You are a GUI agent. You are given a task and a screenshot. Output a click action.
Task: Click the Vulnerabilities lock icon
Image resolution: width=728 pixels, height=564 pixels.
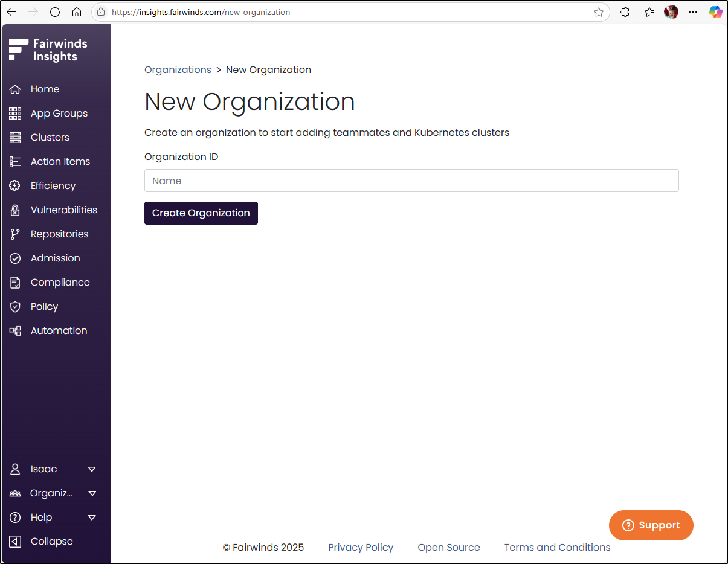pyautogui.click(x=16, y=210)
